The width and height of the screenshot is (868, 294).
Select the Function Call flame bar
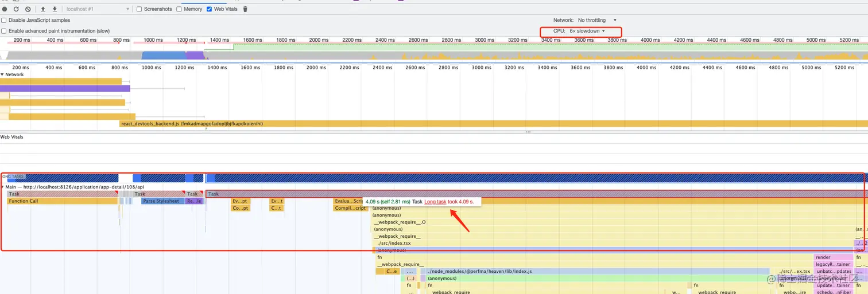point(62,201)
